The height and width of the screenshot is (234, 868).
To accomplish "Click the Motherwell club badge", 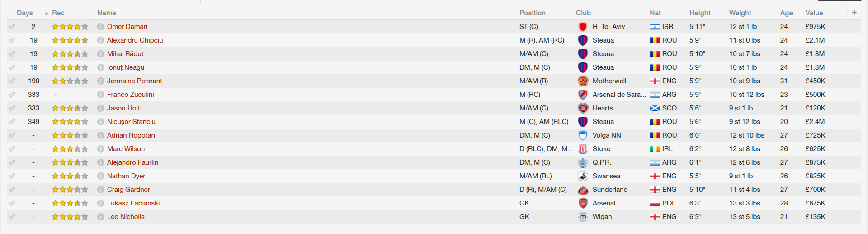I will 583,81.
